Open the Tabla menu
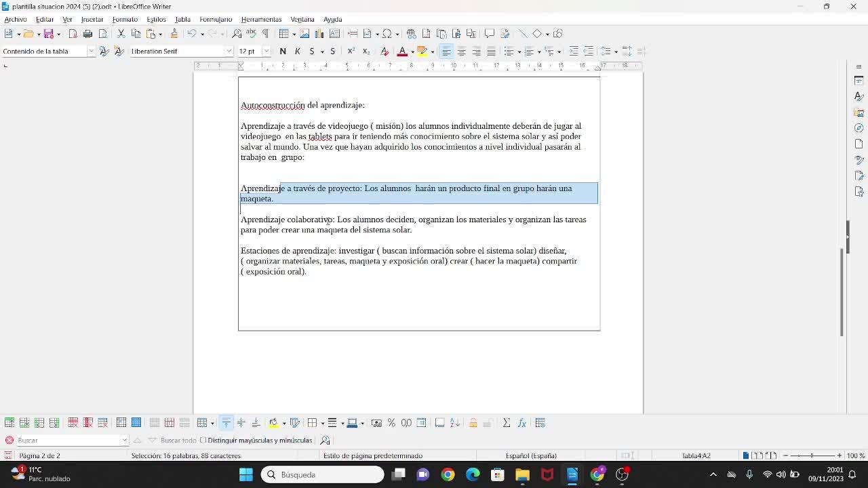The width and height of the screenshot is (868, 488). [182, 20]
